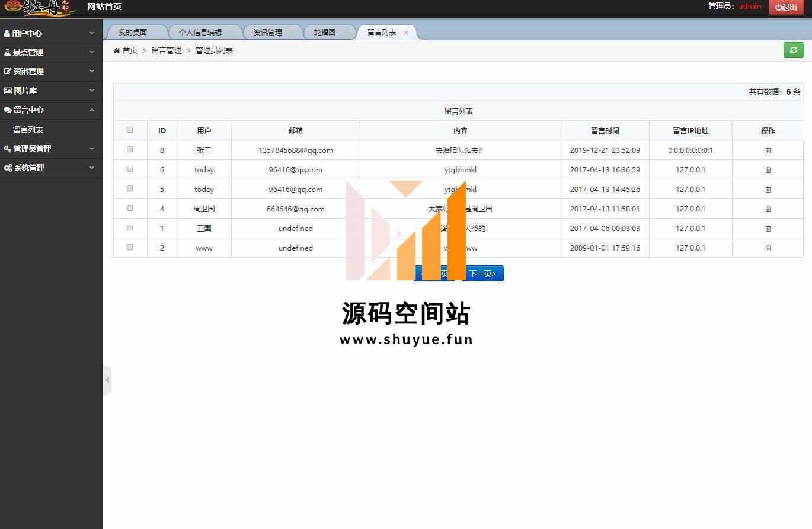Screen dimensions: 812x529
Task: Go to next page with 下一页
Action: pos(483,273)
